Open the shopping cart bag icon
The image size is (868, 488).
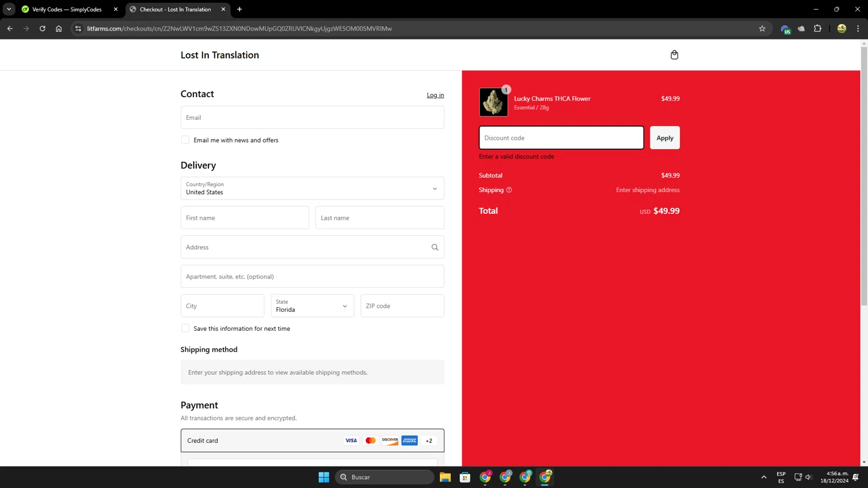[x=674, y=55]
